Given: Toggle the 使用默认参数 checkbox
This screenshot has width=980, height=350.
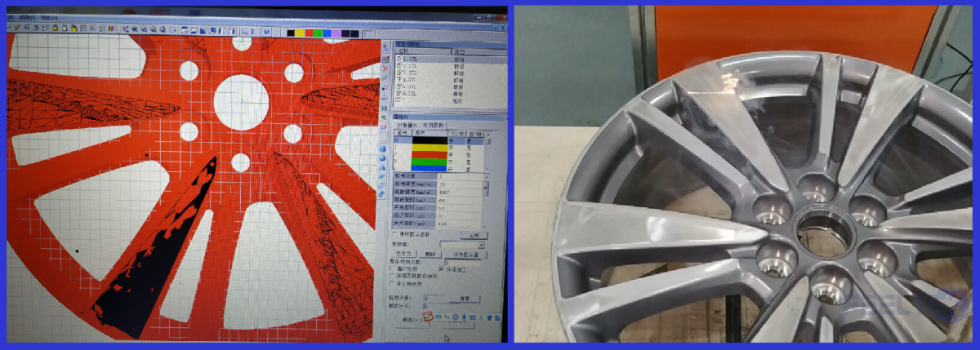Looking at the screenshot, I should click(395, 234).
